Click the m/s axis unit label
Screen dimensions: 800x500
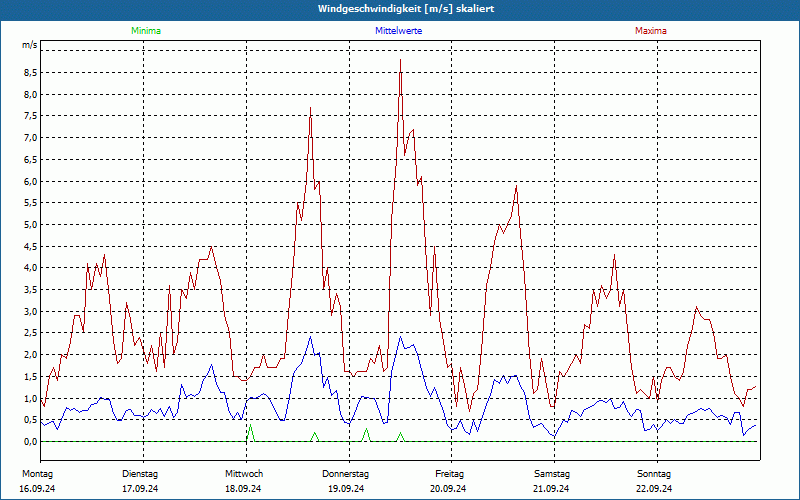click(30, 45)
